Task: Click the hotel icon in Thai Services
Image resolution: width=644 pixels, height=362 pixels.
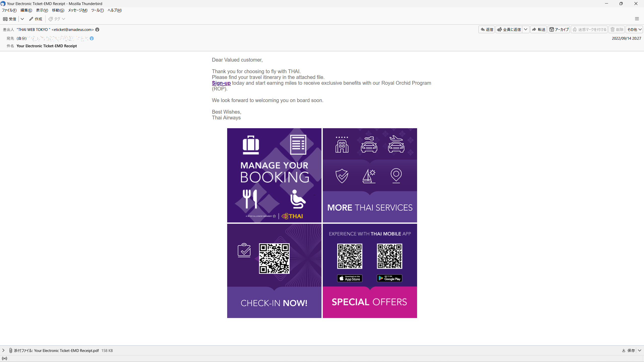Action: pos(342,145)
